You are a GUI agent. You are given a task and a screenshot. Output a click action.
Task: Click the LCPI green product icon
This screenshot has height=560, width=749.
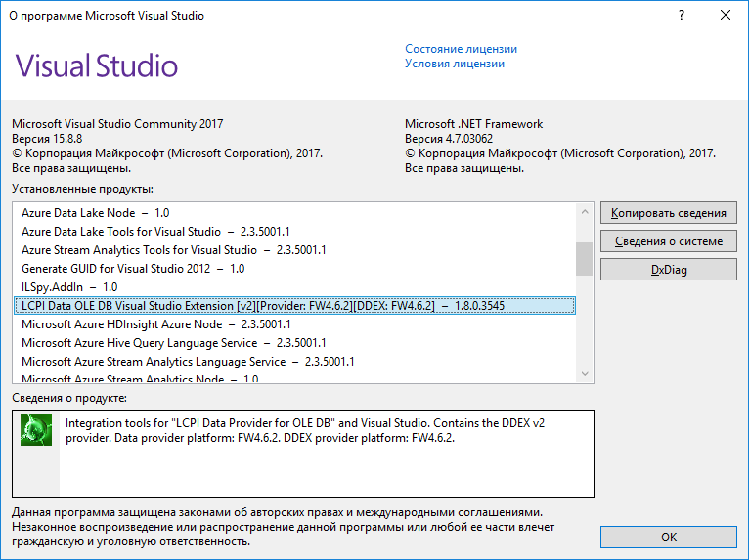(36, 430)
